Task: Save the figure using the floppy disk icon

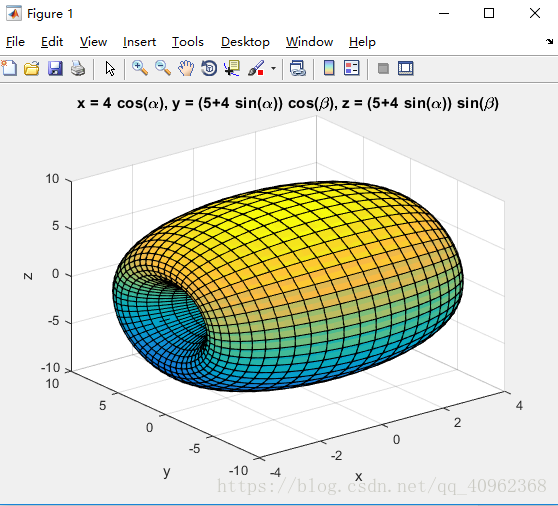Action: (x=55, y=68)
